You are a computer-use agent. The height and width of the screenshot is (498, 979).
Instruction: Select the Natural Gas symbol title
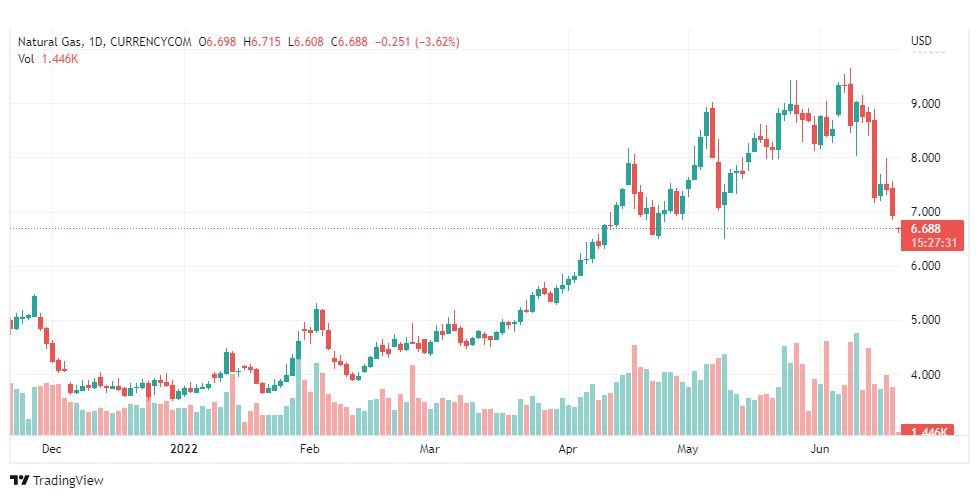(51, 42)
